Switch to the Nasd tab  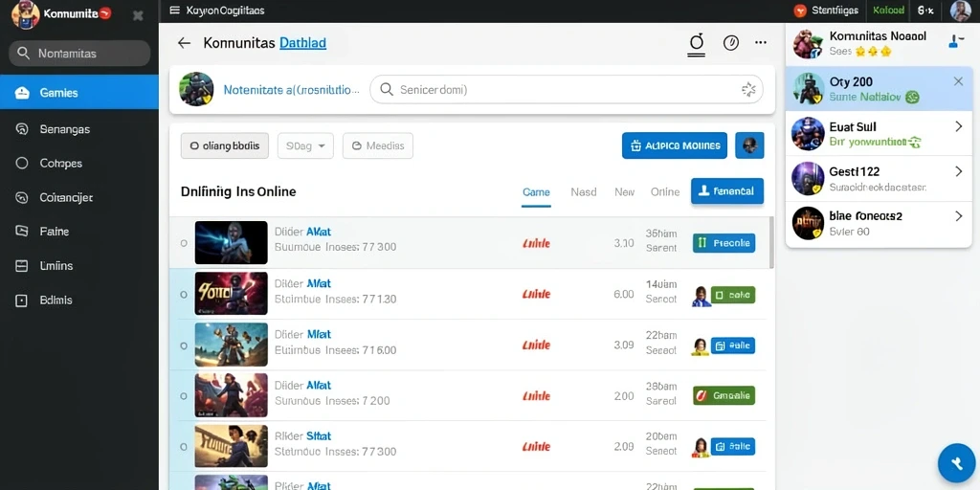[583, 191]
